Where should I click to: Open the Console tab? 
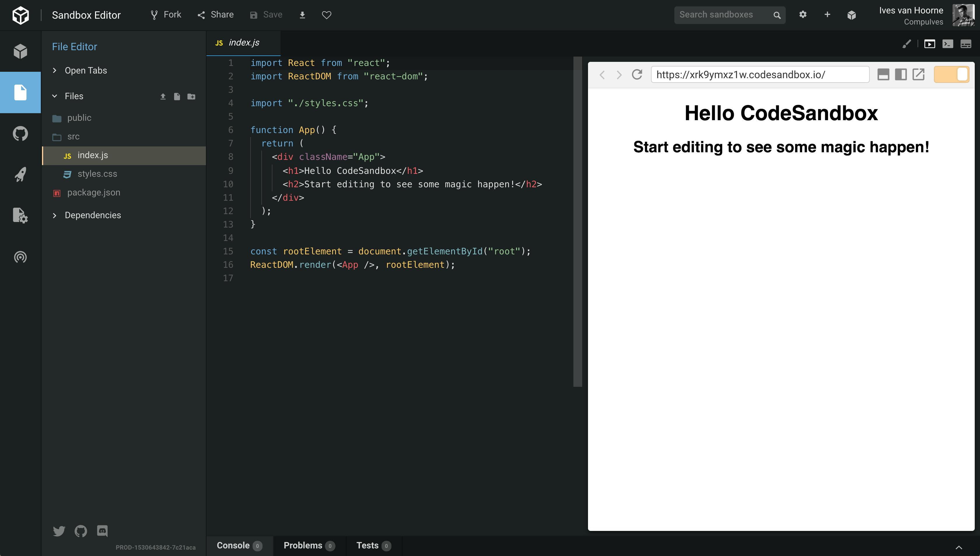pyautogui.click(x=239, y=546)
